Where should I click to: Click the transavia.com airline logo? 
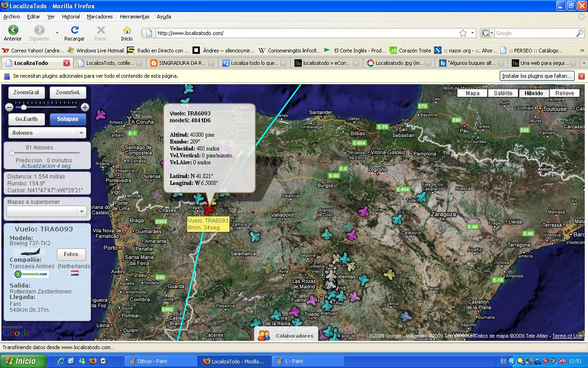(x=31, y=274)
